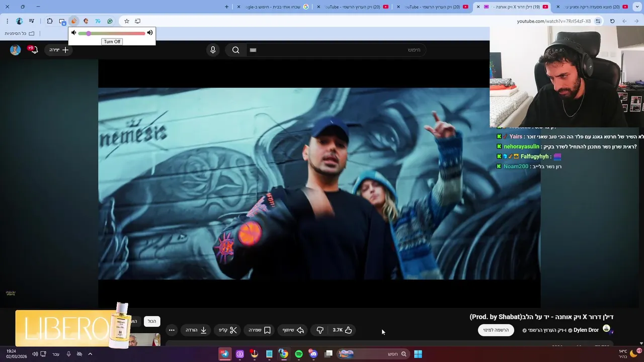Close the Google search tab
Viewport: 644px width, 362px height.
[x=238, y=7]
